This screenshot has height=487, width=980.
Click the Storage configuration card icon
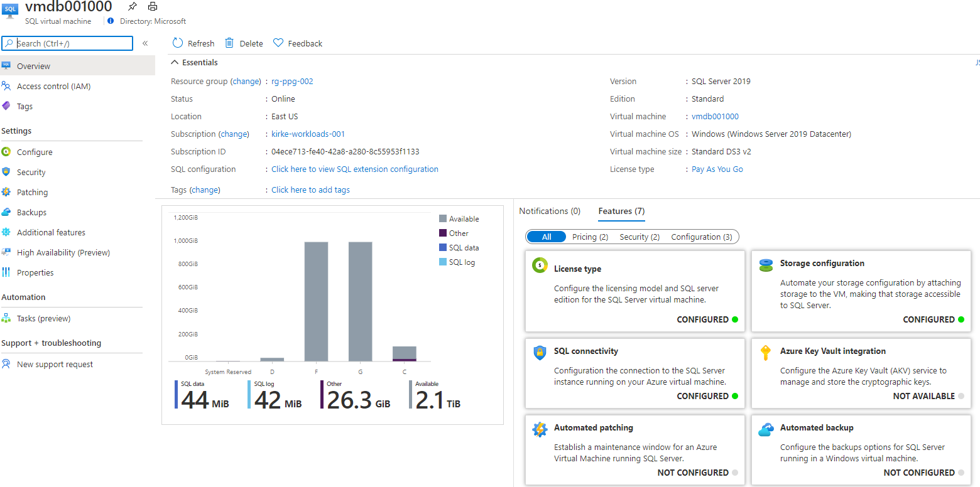[766, 265]
